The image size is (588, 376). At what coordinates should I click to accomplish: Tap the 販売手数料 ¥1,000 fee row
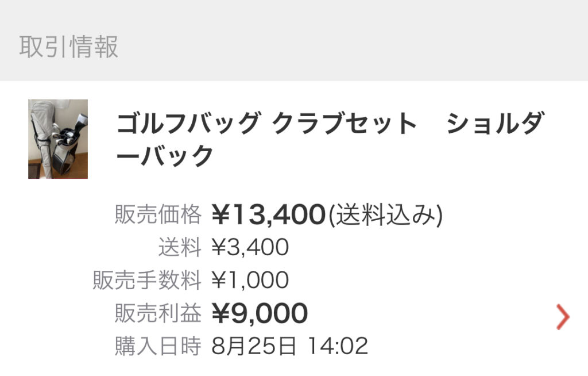click(x=191, y=280)
